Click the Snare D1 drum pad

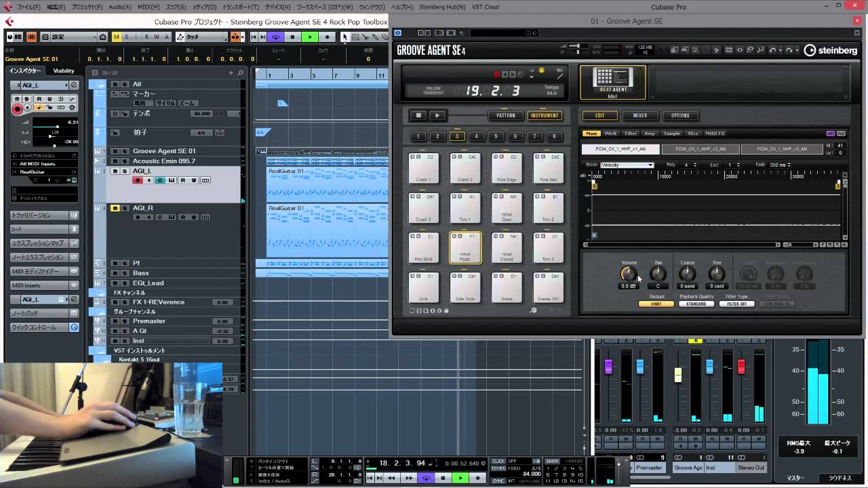click(x=507, y=287)
